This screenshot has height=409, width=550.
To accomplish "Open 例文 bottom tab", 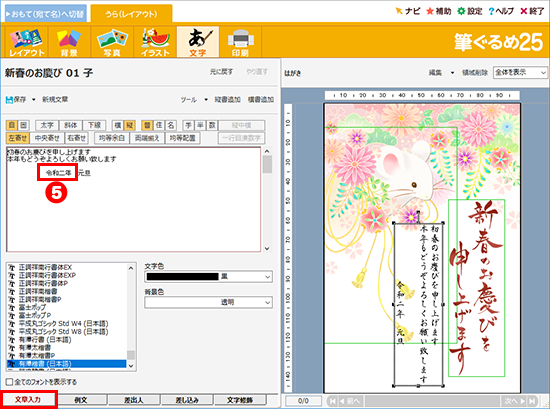I will pos(81,400).
